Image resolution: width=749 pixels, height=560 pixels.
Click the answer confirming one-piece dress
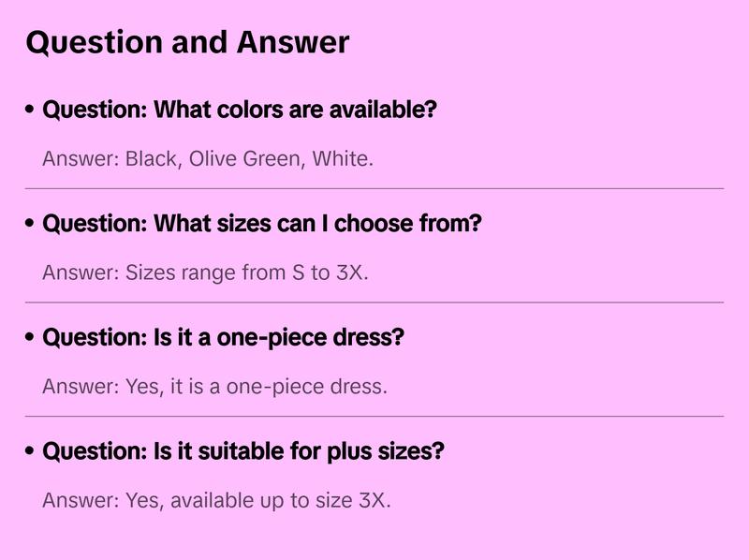point(214,387)
